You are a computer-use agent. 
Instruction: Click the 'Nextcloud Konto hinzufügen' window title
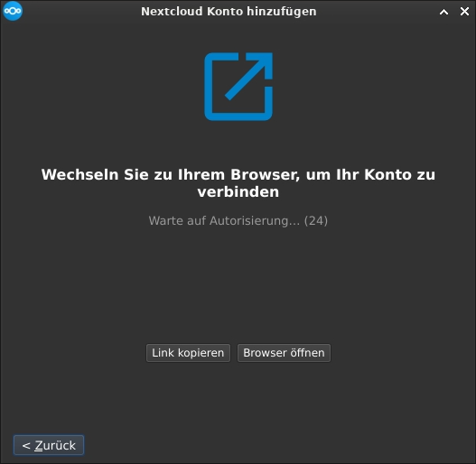coord(229,12)
